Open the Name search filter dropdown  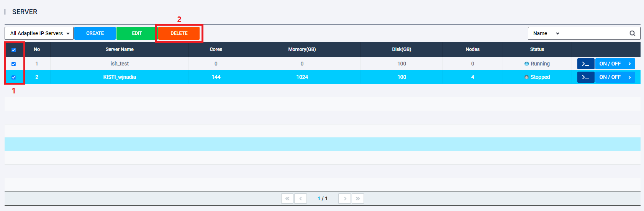pos(546,33)
